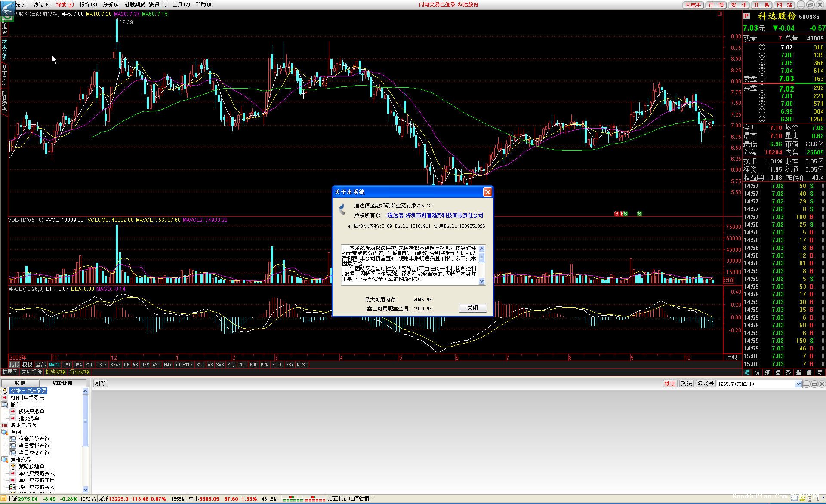The height and width of the screenshot is (504, 826).
Task: Select the 机构攻略 tab
Action: click(x=55, y=372)
